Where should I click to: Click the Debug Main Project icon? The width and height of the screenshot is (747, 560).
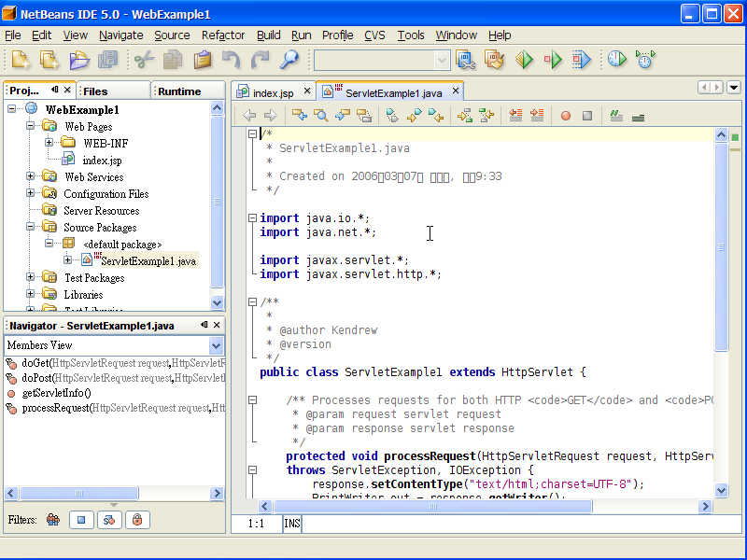coord(553,60)
